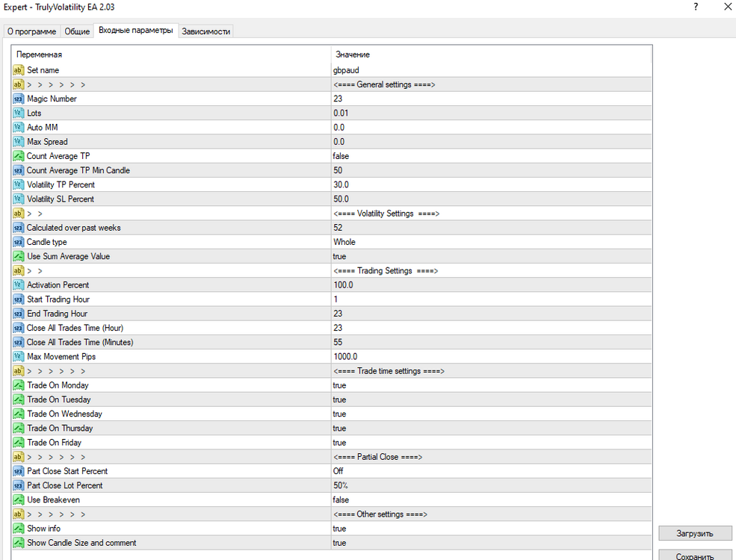This screenshot has width=736, height=560.
Task: Click the Загрузить button
Action: (x=695, y=533)
